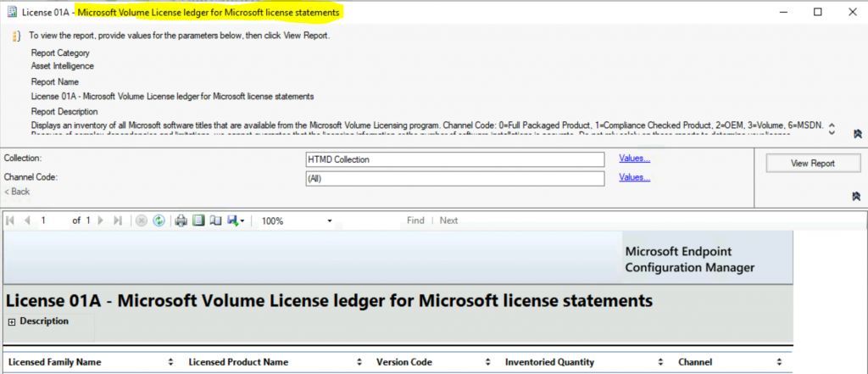Select the Asset Intelligence category text
This screenshot has height=374, width=868.
coord(63,66)
